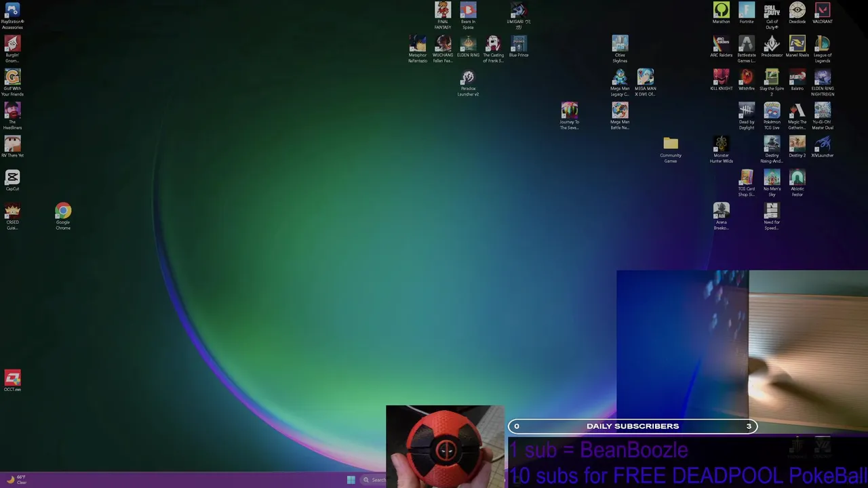This screenshot has width=868, height=488.
Task: Launch Burglin' Gnomes desktop icon
Action: pyautogui.click(x=12, y=49)
